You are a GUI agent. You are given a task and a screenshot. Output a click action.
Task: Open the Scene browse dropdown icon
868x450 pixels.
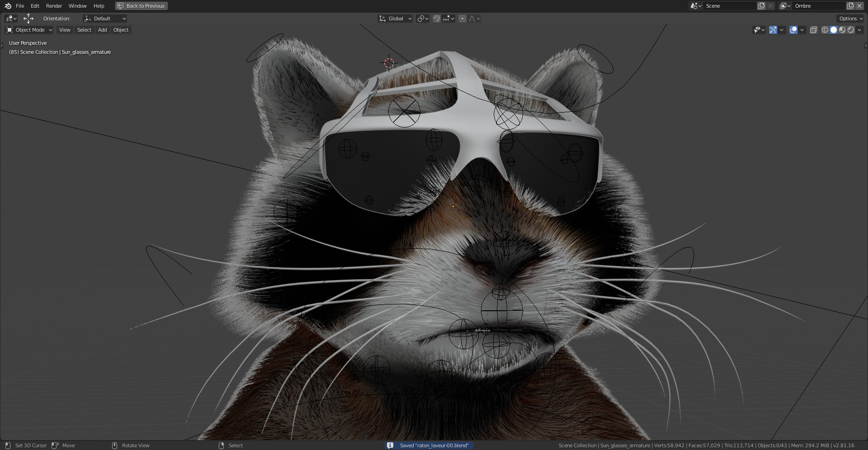(x=696, y=6)
